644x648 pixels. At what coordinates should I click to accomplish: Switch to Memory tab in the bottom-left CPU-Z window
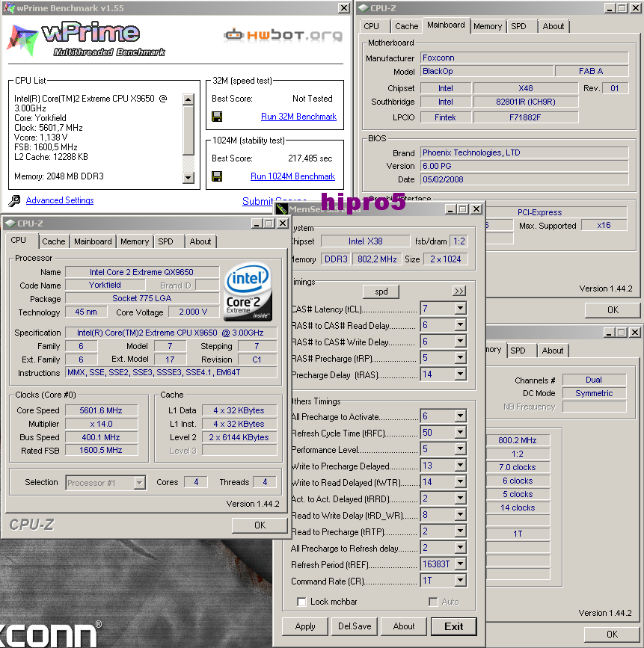(x=135, y=241)
